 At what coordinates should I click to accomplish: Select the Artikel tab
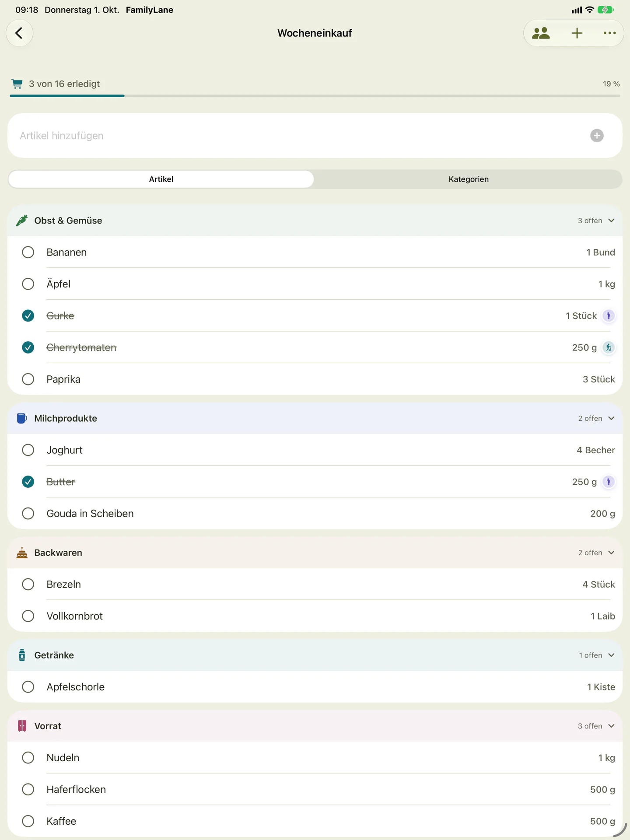(161, 179)
